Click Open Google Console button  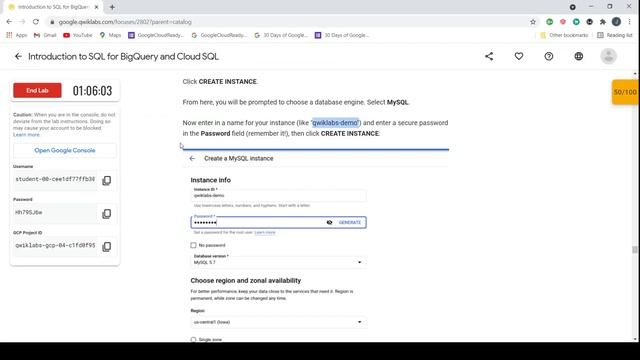(x=65, y=150)
